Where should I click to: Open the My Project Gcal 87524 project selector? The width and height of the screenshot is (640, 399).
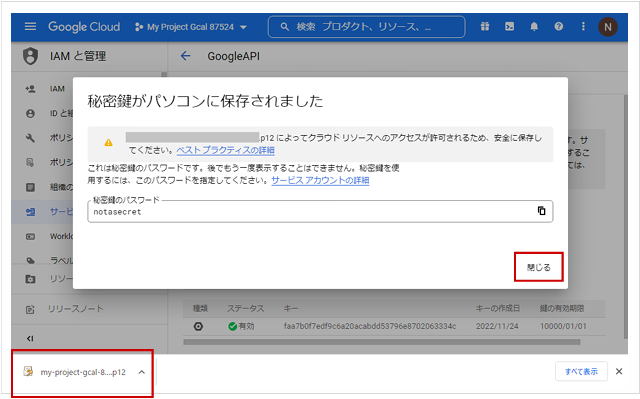(x=191, y=27)
